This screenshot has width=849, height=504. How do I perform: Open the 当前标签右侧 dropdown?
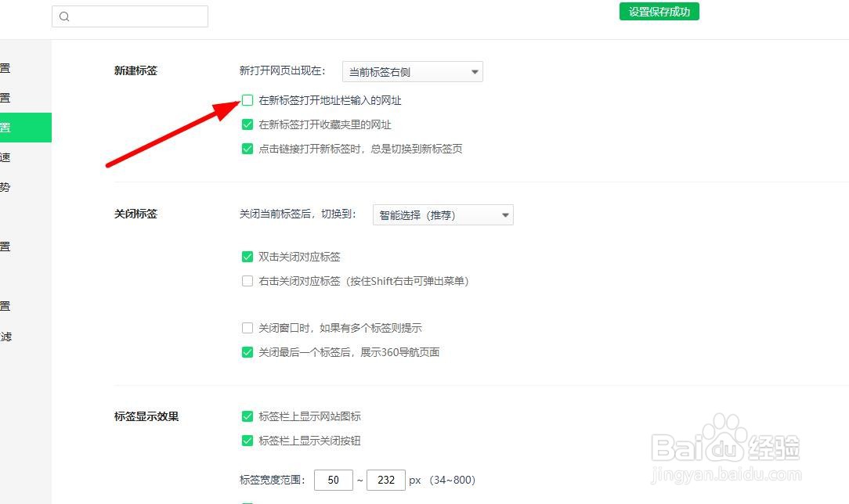click(x=413, y=71)
